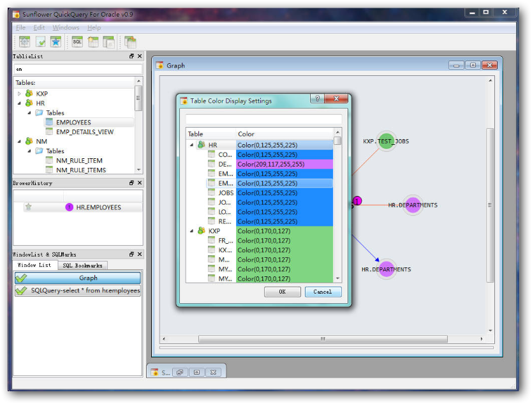
Task: Click the purple Color(209,117,255,255) swatch for DE...
Action: coord(284,164)
